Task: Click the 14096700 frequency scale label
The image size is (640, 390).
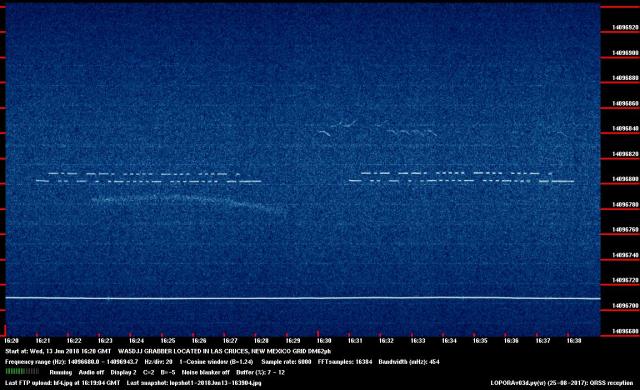Action: tap(625, 306)
